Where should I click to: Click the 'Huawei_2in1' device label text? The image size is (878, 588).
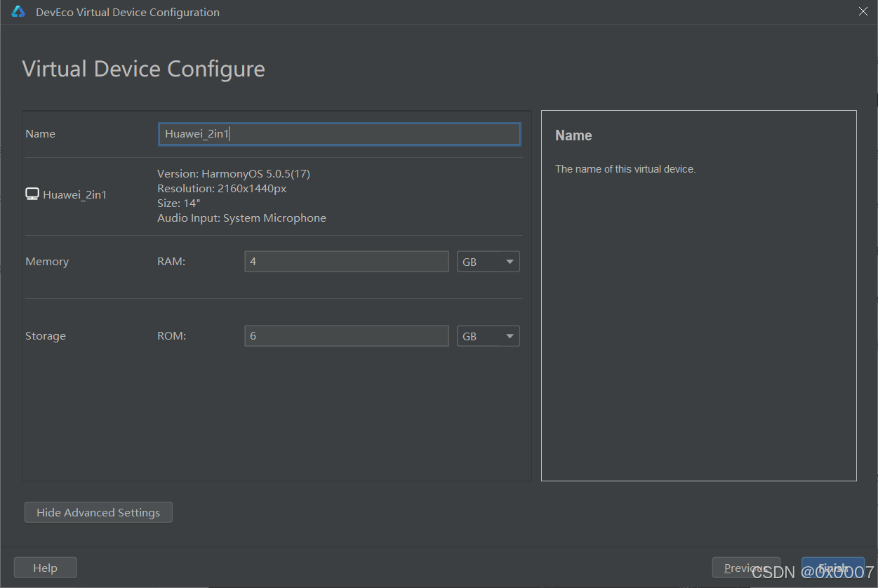click(x=75, y=195)
